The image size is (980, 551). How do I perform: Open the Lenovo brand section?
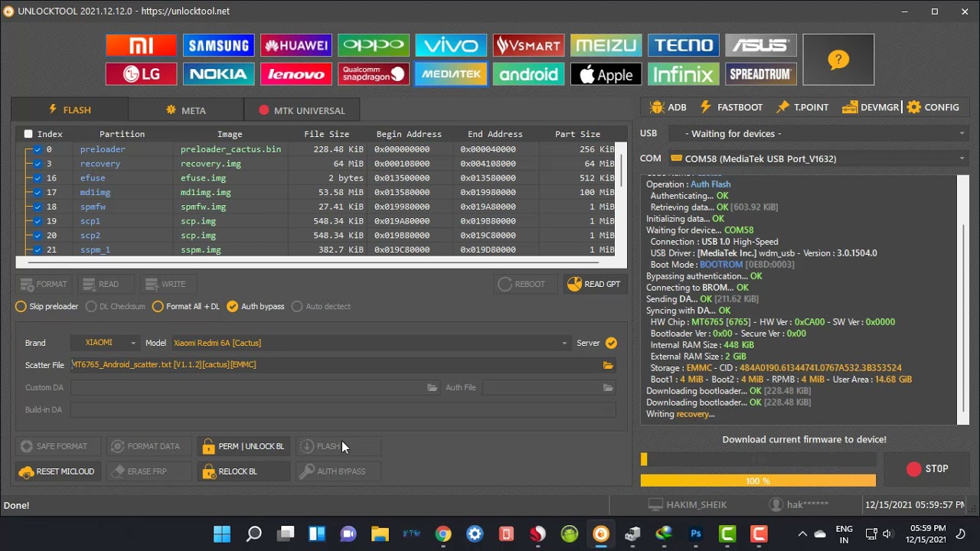pyautogui.click(x=296, y=74)
